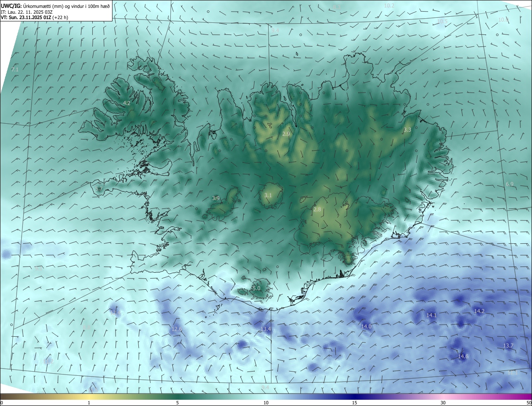The height and width of the screenshot is (406, 532).
Task: Click the 3.9 value label on the map
Action: click(x=216, y=198)
